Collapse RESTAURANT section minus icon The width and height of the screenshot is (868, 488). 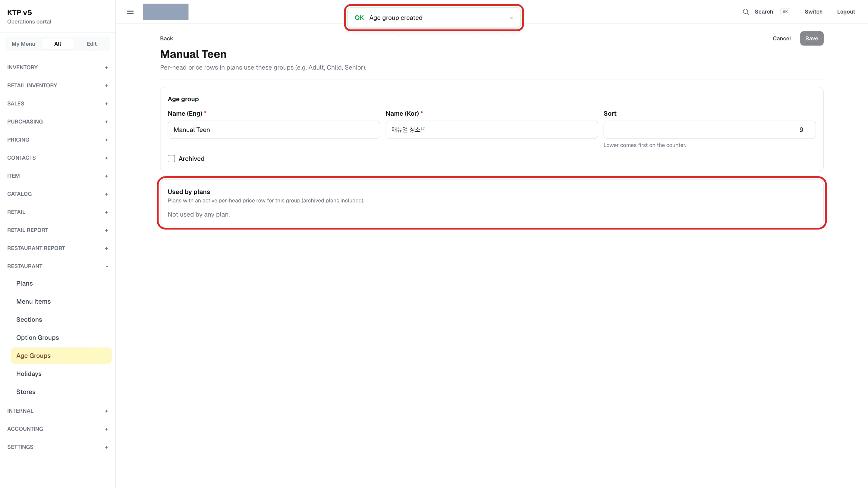[x=106, y=266]
